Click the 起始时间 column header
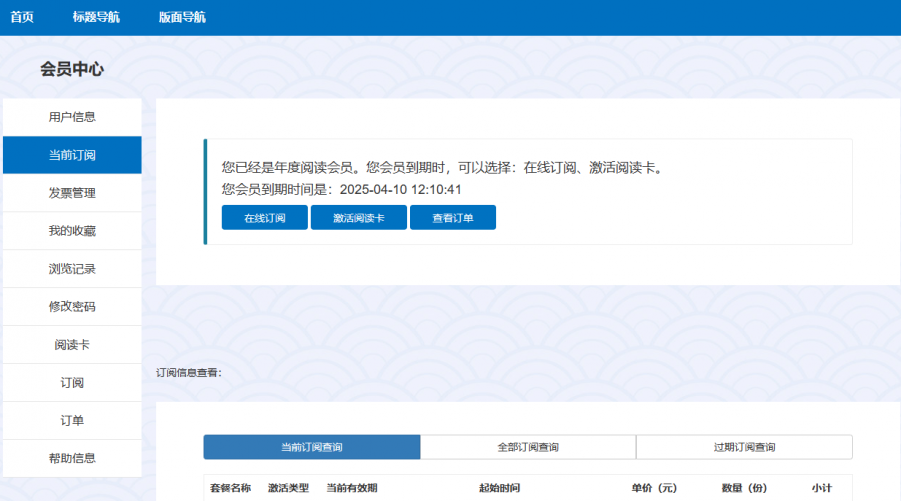This screenshot has width=901, height=501. (499, 488)
